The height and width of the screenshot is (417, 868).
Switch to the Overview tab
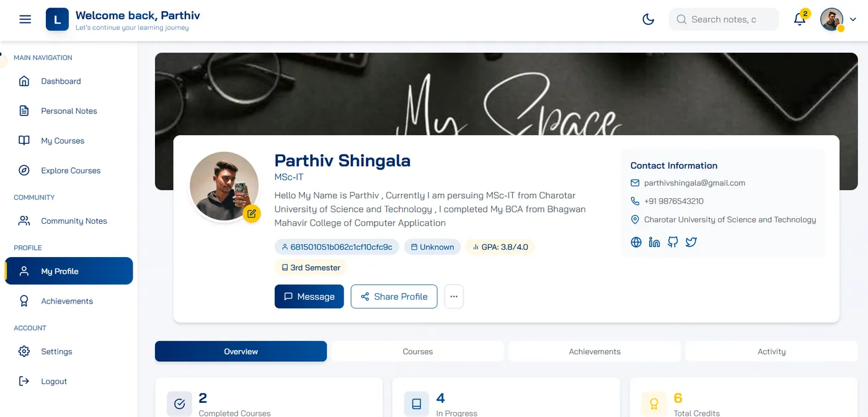pyautogui.click(x=241, y=351)
